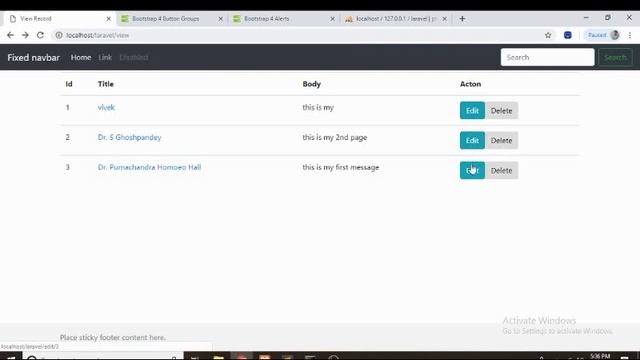640x360 pixels.
Task: Edit the vivek record
Action: (x=472, y=111)
